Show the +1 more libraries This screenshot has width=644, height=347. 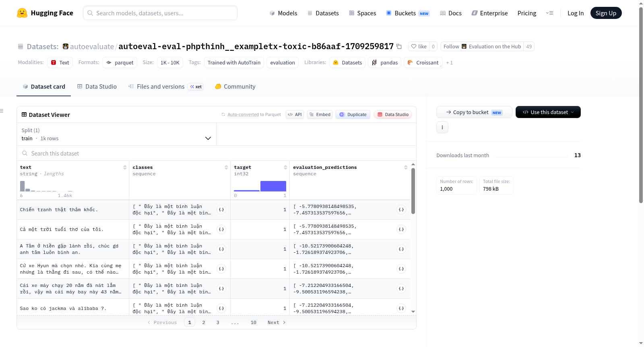[449, 62]
